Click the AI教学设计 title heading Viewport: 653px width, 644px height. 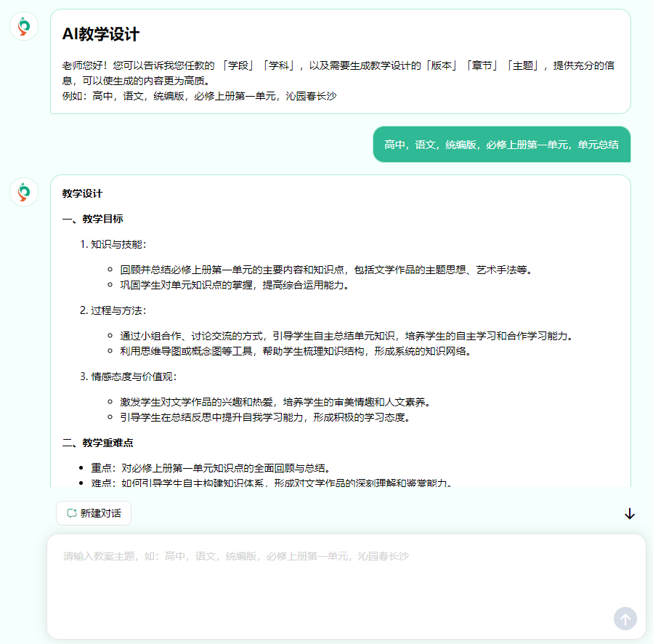coord(101,34)
